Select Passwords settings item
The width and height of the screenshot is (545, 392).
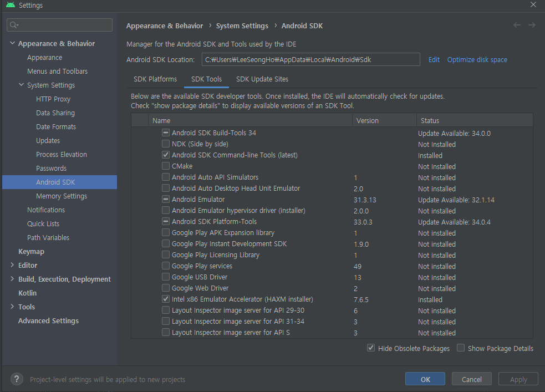click(51, 169)
